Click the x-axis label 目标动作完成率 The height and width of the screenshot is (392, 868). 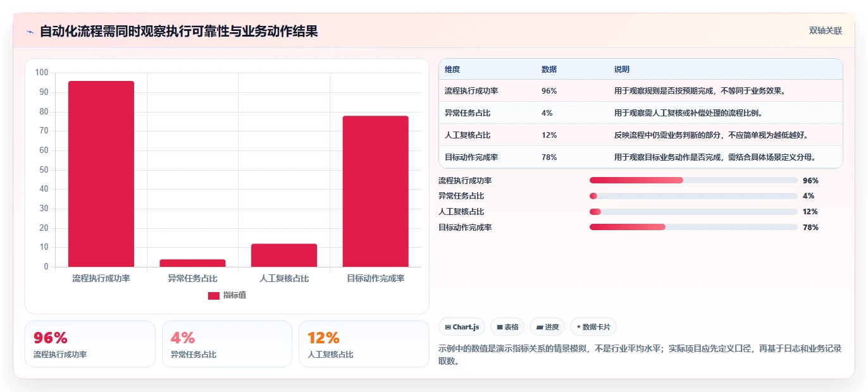point(376,278)
